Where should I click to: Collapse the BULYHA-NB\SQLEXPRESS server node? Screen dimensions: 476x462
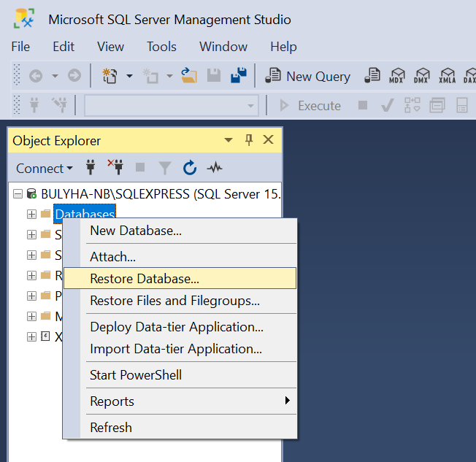pos(18,194)
